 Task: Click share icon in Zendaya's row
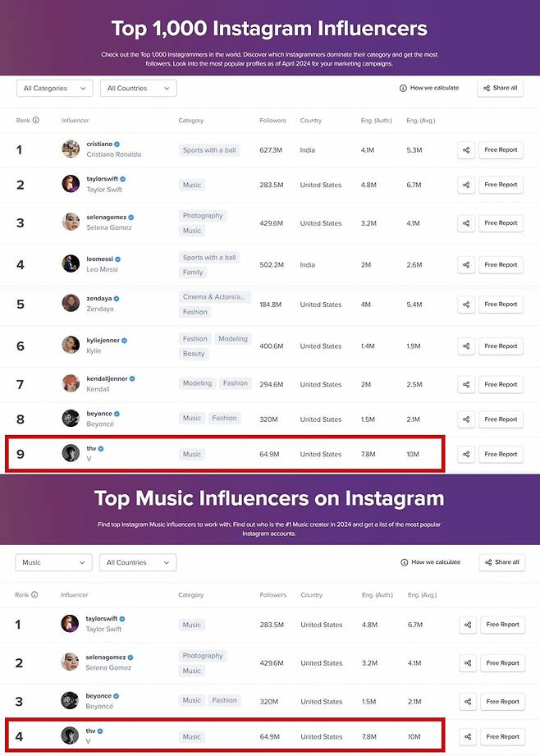coord(466,305)
